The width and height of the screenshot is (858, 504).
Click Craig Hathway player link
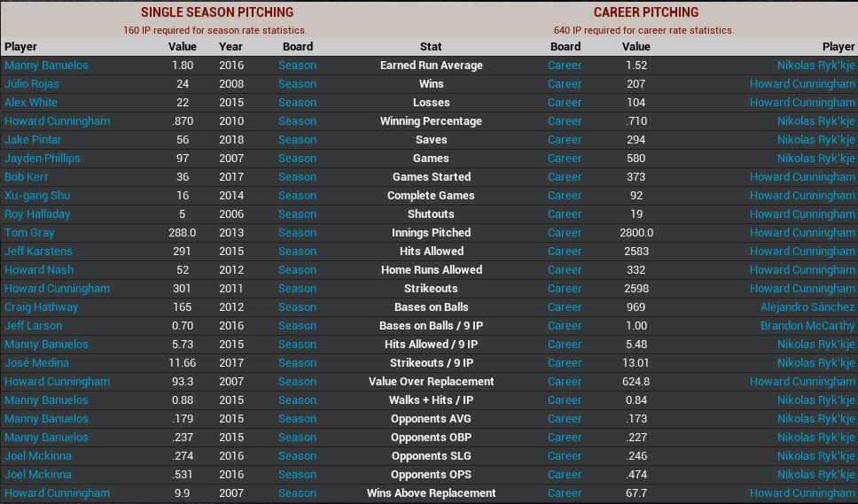click(x=41, y=307)
